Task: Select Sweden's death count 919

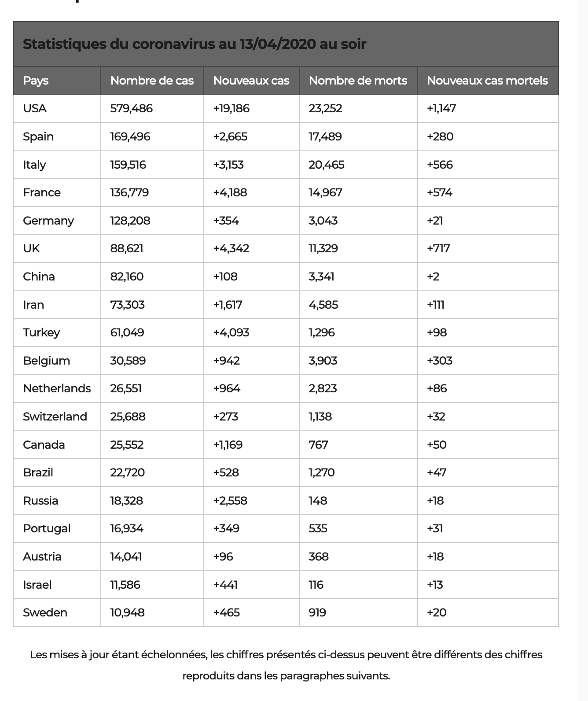Action: coord(317,612)
